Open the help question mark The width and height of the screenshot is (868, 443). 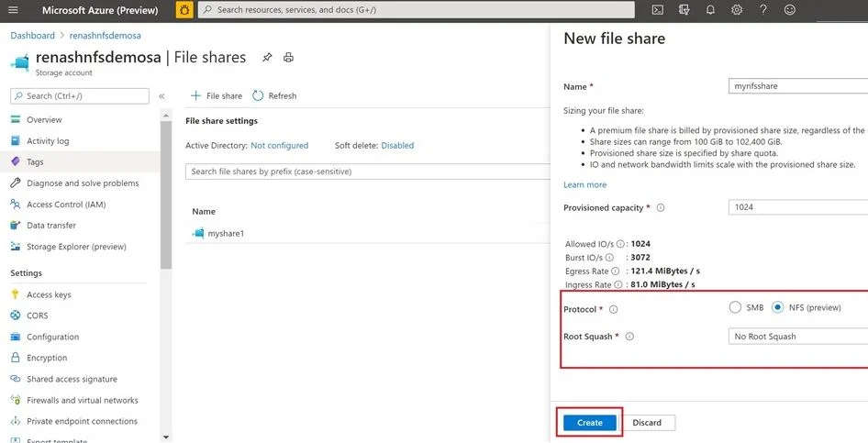click(763, 10)
